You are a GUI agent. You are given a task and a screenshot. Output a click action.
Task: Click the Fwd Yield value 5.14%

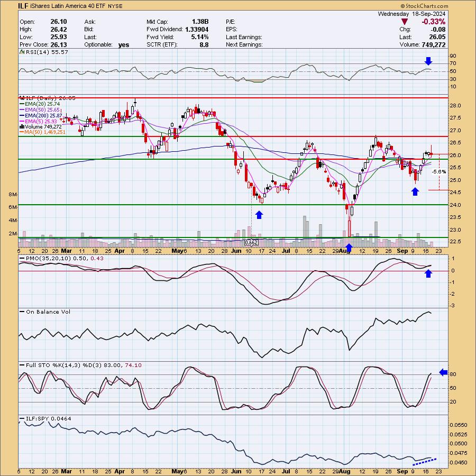[200, 37]
